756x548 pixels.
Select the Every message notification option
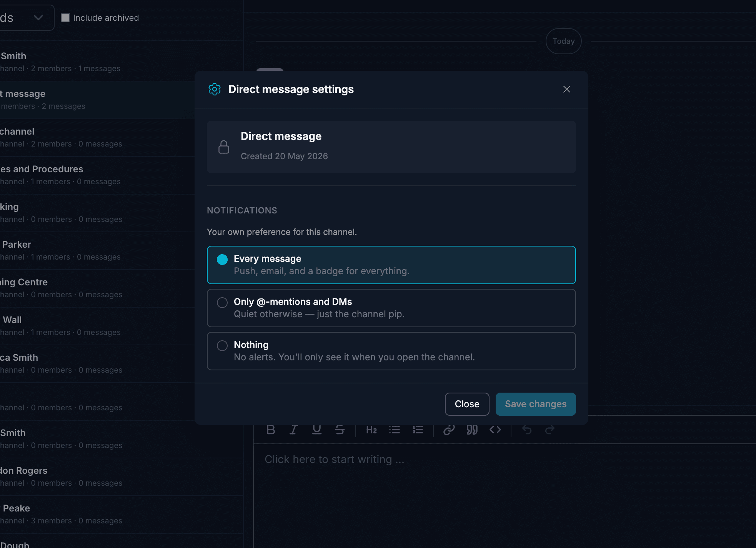(391, 265)
